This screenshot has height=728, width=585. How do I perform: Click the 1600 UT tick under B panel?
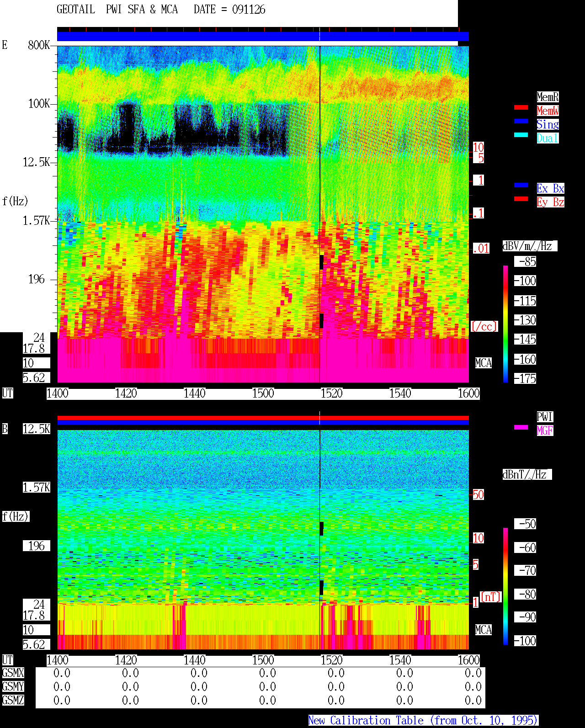tap(469, 660)
